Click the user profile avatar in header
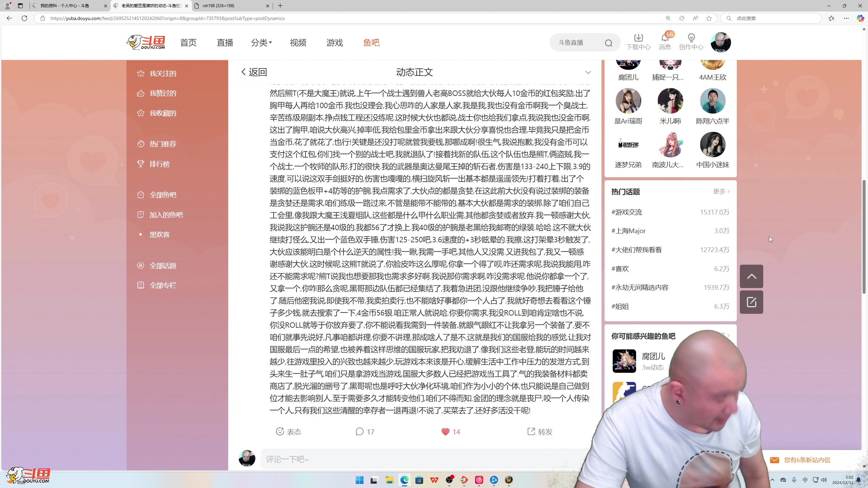The width and height of the screenshot is (868, 488). coord(721,42)
